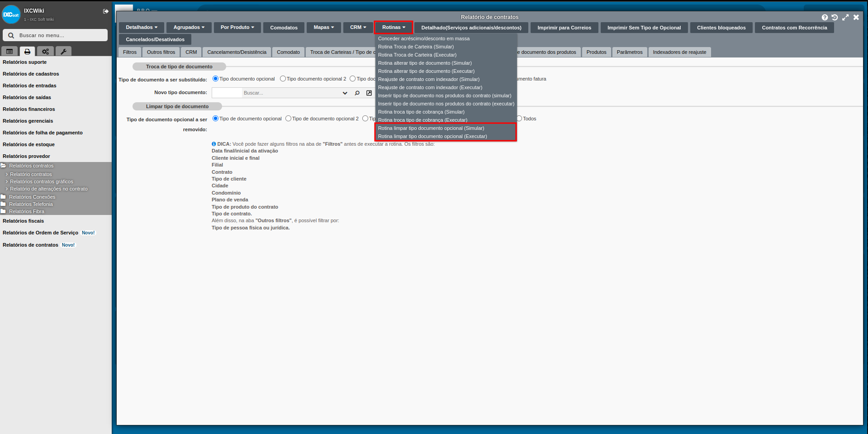Click the folder icon of Relatórios Fibra

(x=3, y=211)
